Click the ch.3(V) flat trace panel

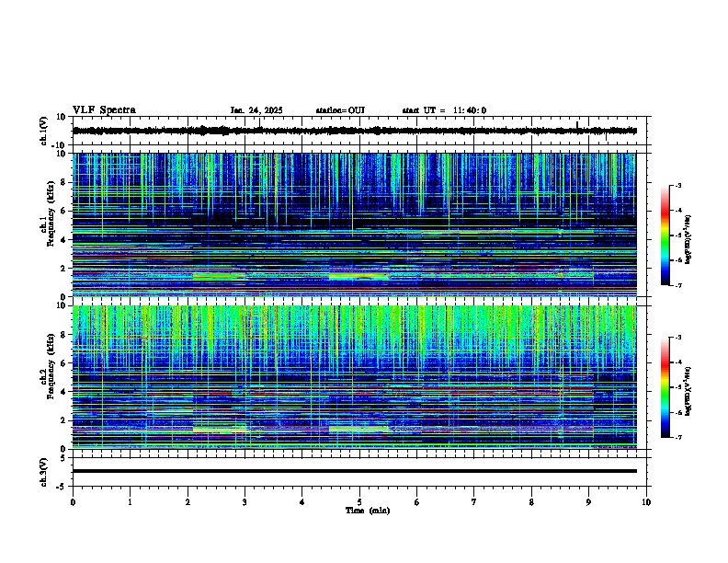tap(358, 472)
